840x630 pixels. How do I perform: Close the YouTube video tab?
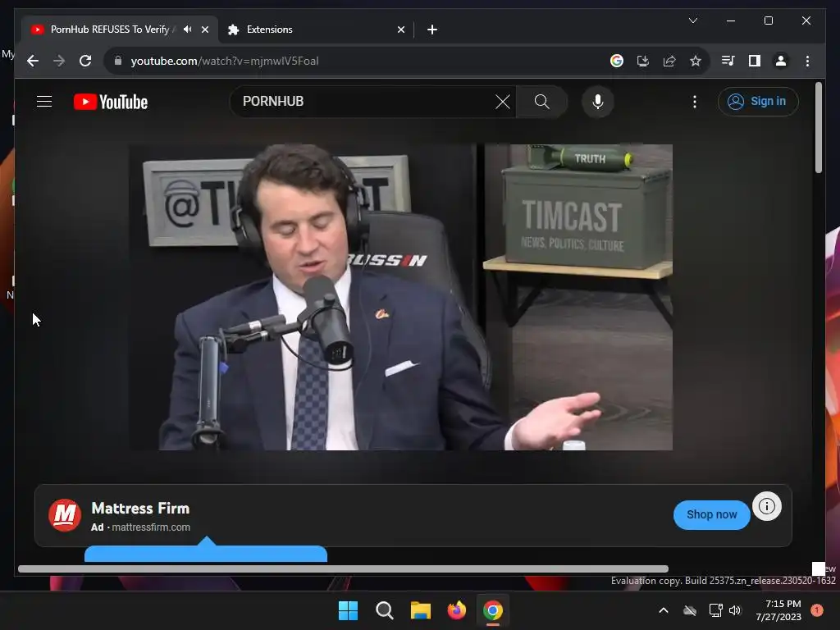(204, 30)
